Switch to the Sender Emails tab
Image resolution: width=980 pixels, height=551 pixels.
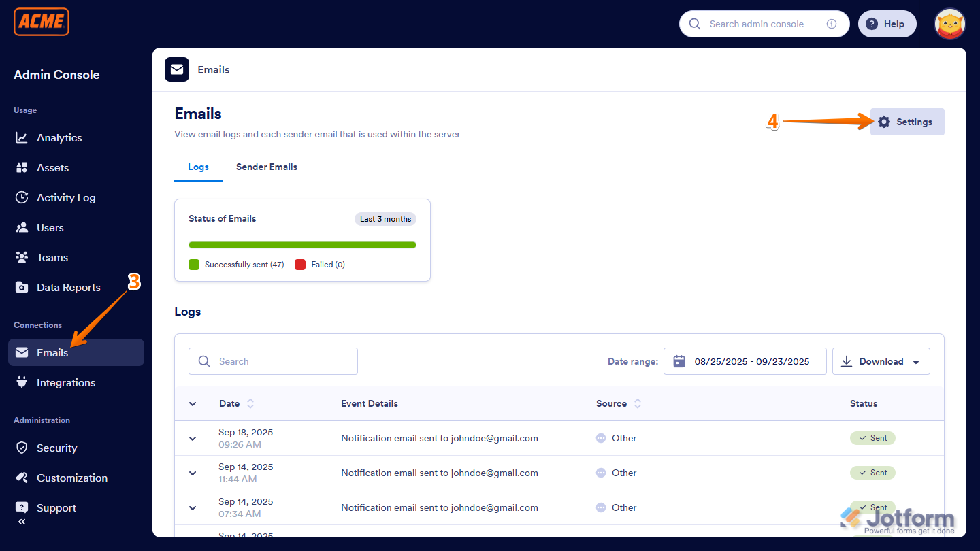(266, 167)
